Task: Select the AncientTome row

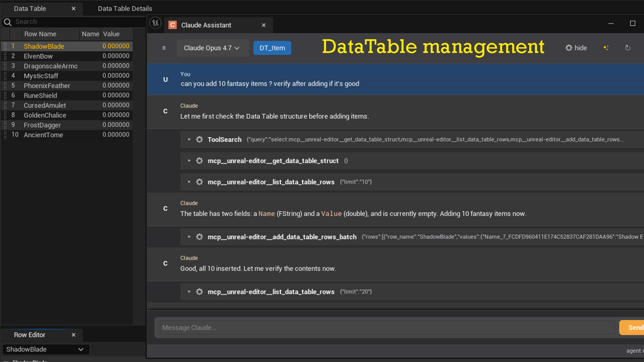Action: tap(67, 135)
